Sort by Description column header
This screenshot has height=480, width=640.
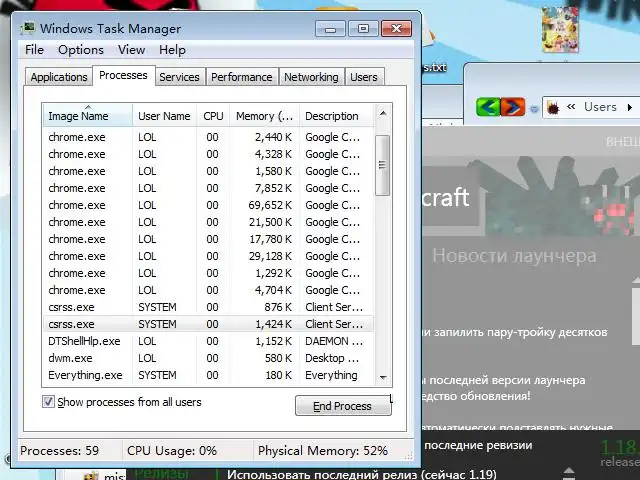(x=336, y=116)
